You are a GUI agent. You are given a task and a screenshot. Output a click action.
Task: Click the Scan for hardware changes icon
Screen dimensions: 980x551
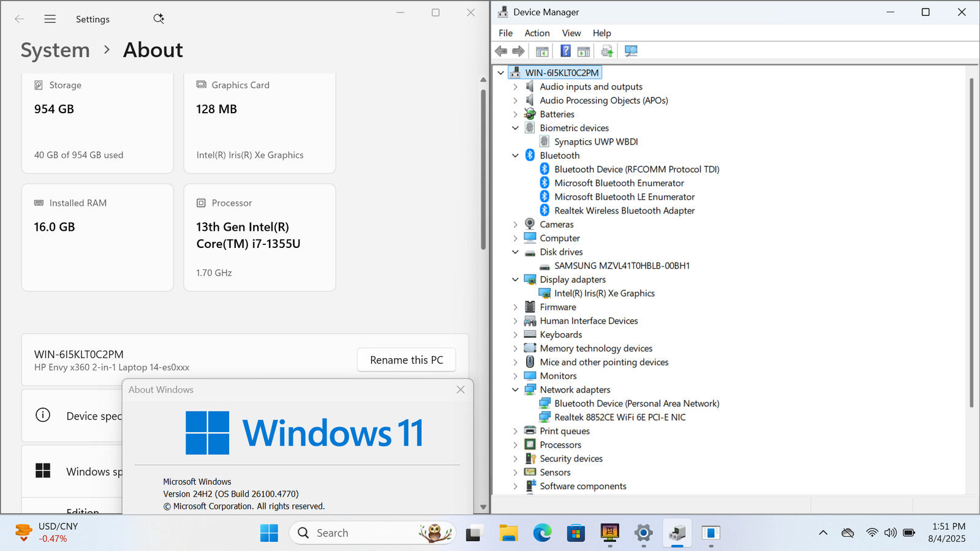[631, 51]
